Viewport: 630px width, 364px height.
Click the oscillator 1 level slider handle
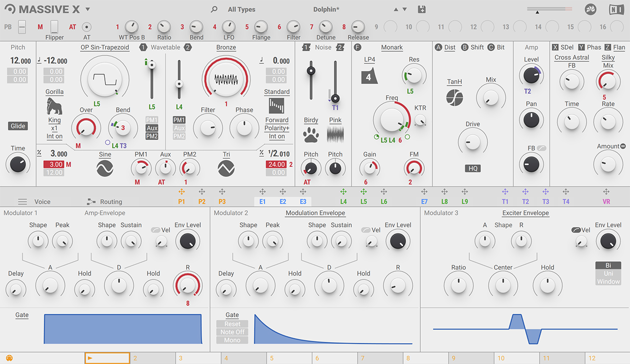point(152,65)
